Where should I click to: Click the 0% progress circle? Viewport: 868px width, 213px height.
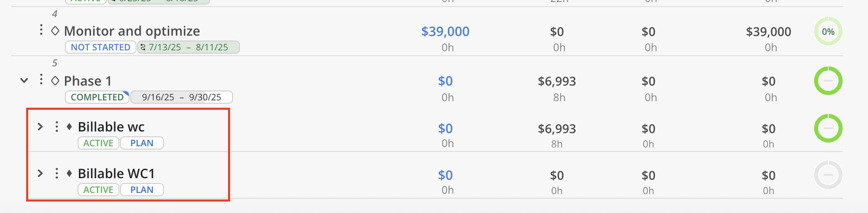pyautogui.click(x=828, y=32)
